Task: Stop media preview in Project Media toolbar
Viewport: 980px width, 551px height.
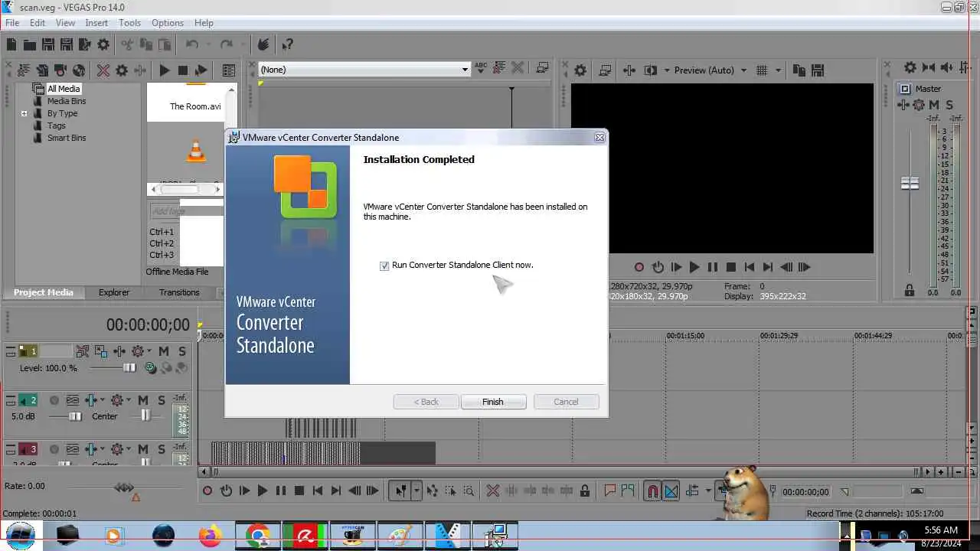Action: 182,70
